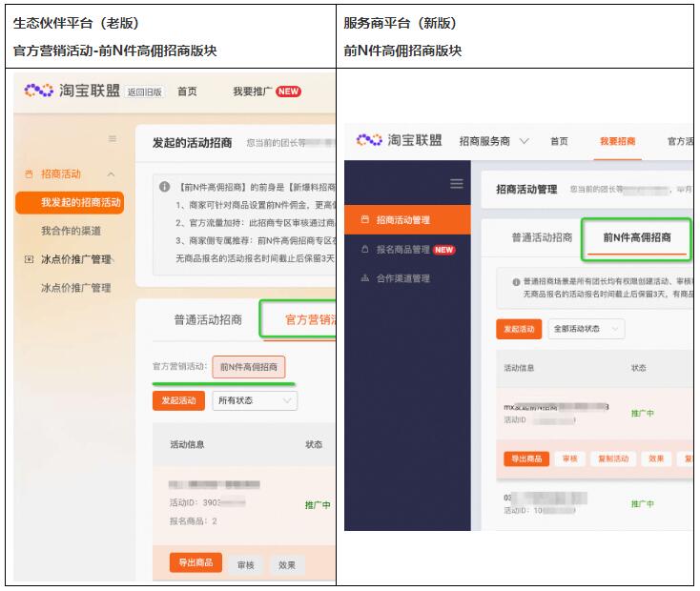Select 我发起的招商活动 in old sidebar

pos(70,203)
